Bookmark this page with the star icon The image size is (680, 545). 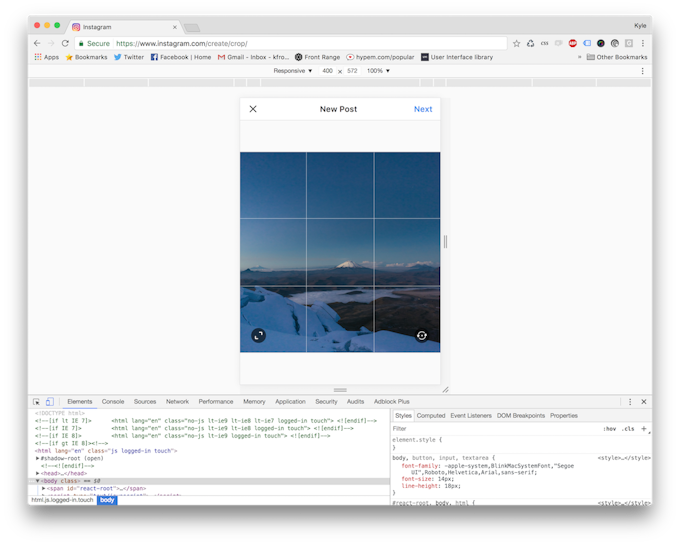pos(517,43)
